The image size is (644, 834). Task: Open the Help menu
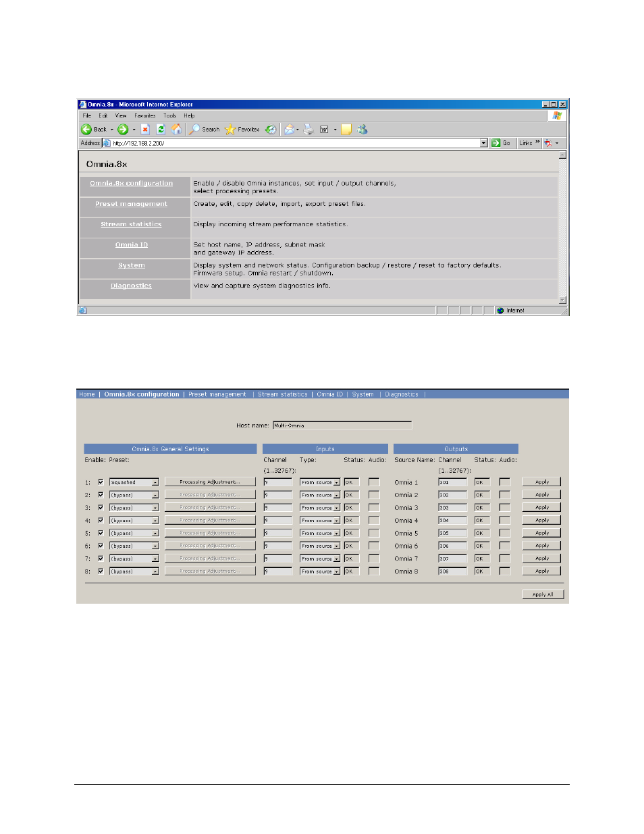[x=189, y=115]
